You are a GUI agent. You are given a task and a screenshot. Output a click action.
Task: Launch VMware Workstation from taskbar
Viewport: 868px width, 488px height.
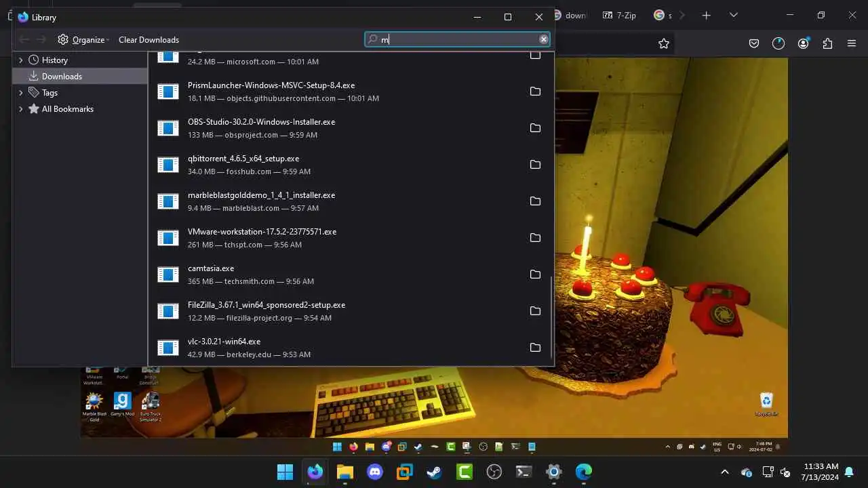pyautogui.click(x=405, y=472)
